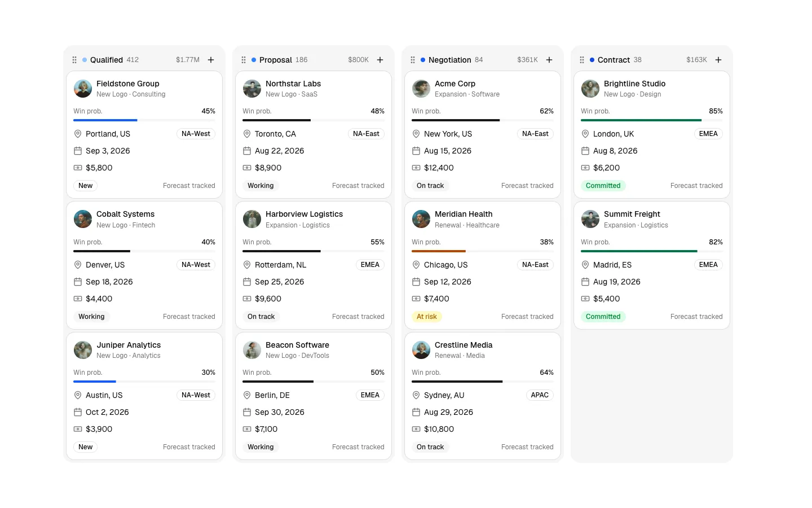This screenshot has height=508, width=812.
Task: Click the calendar icon beside Aug 22, 2026
Action: click(247, 151)
